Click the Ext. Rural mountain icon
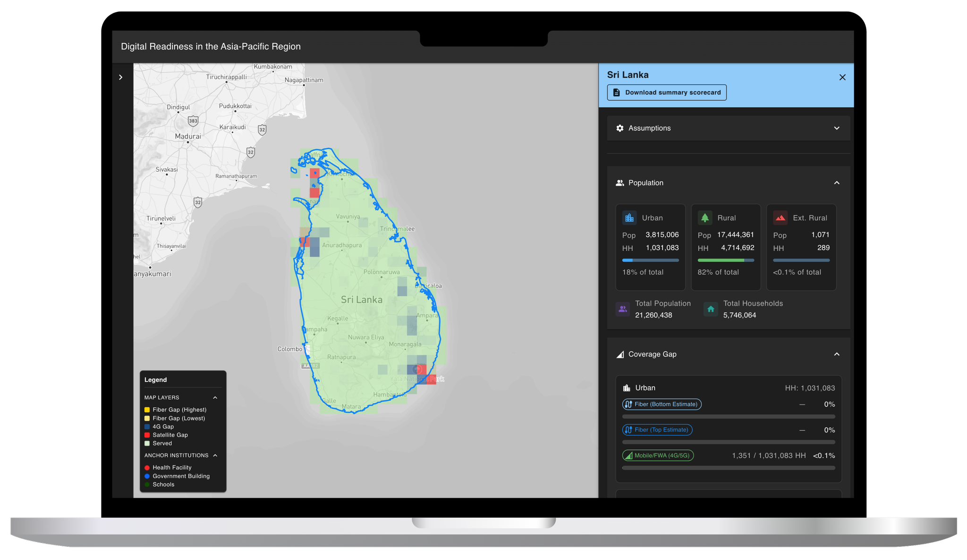967x560 pixels. coord(780,217)
